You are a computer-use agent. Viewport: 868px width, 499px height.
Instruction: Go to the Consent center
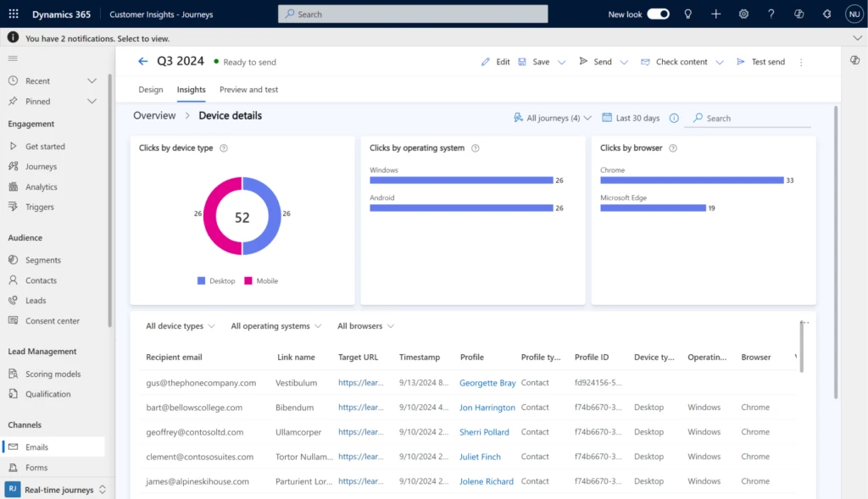[49, 320]
